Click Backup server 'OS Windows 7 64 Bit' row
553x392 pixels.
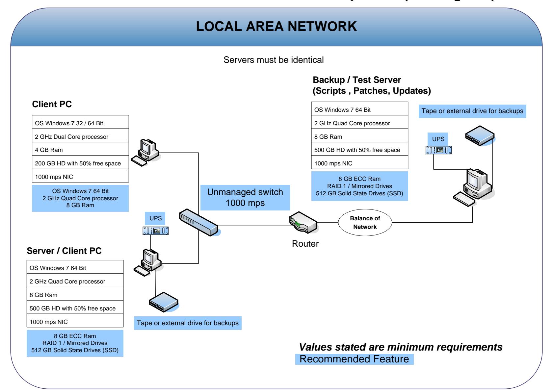[360, 109]
